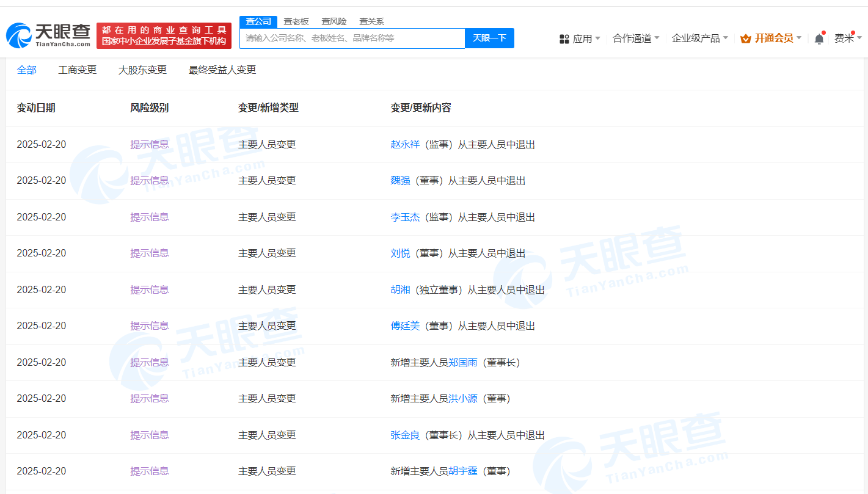The height and width of the screenshot is (494, 868).
Task: Click 主要人员变更 in the 魏强 row
Action: [267, 180]
